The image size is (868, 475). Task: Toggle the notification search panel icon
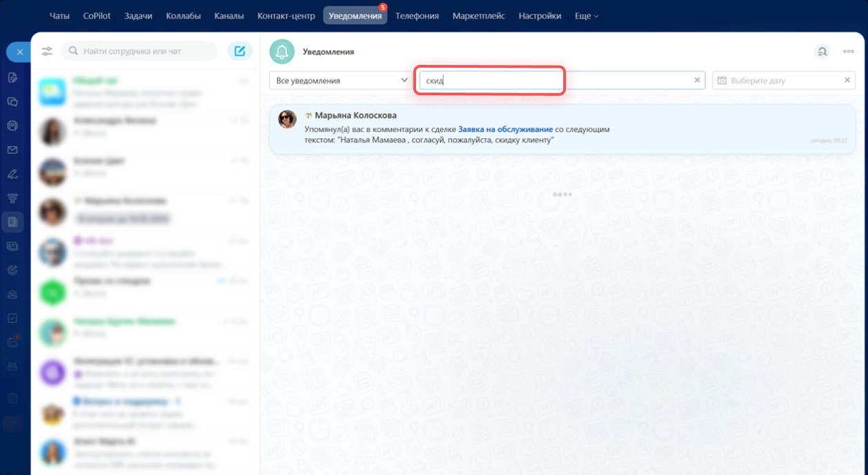(x=822, y=52)
